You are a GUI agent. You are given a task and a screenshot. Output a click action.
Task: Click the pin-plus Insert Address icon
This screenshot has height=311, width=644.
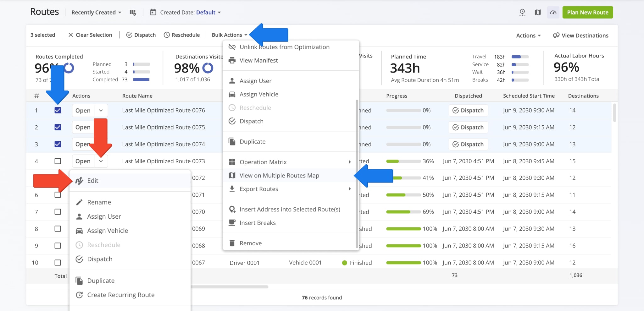[x=232, y=210]
